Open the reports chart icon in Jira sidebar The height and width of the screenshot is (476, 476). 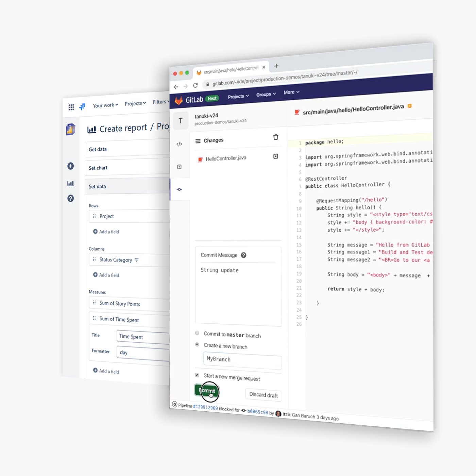tap(70, 184)
